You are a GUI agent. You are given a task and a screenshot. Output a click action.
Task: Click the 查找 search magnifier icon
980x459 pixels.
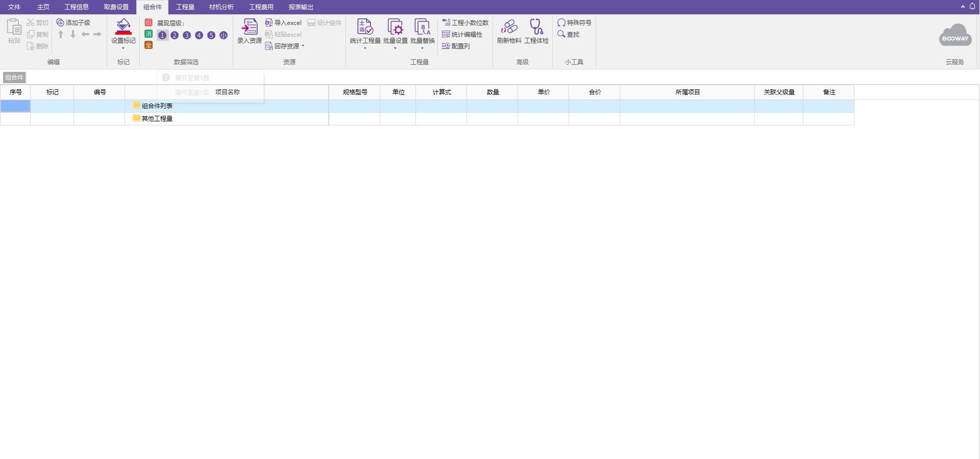pos(561,34)
